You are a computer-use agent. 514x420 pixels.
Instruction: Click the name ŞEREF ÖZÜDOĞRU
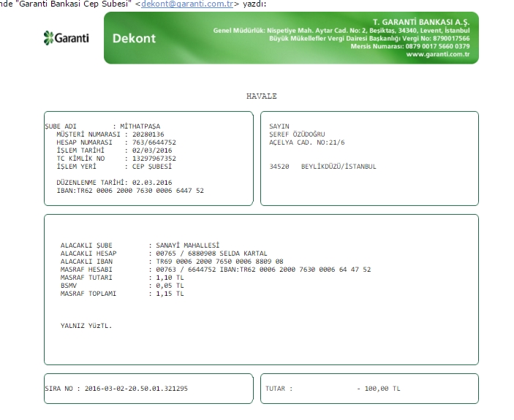click(x=297, y=134)
